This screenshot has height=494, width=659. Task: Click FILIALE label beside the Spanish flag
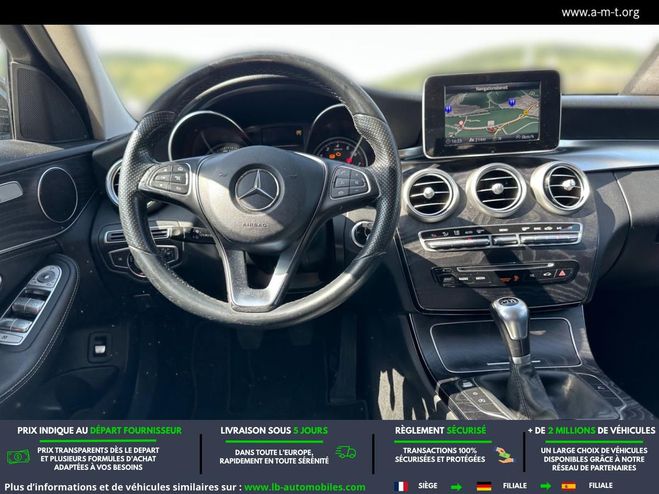pyautogui.click(x=601, y=486)
